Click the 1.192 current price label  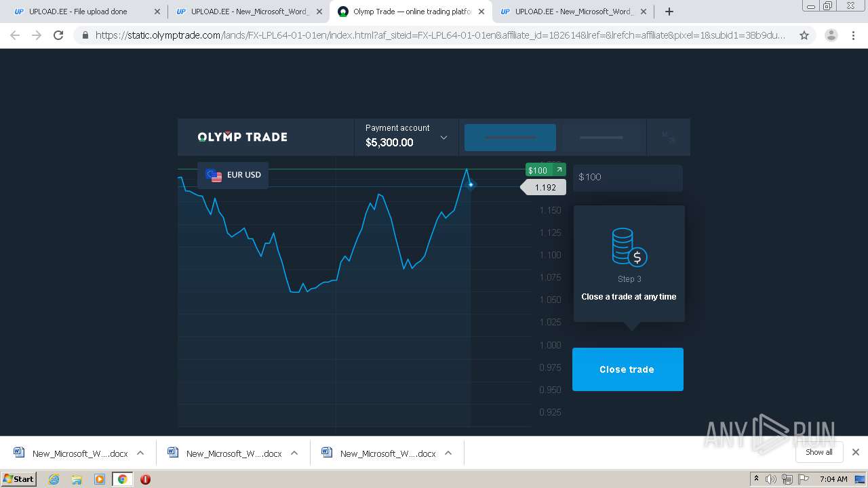tap(544, 188)
